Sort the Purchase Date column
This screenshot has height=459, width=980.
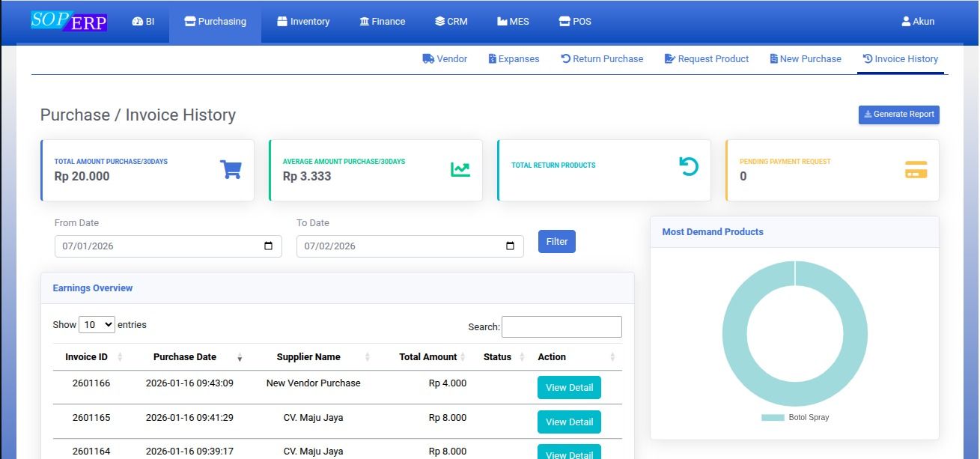click(240, 358)
